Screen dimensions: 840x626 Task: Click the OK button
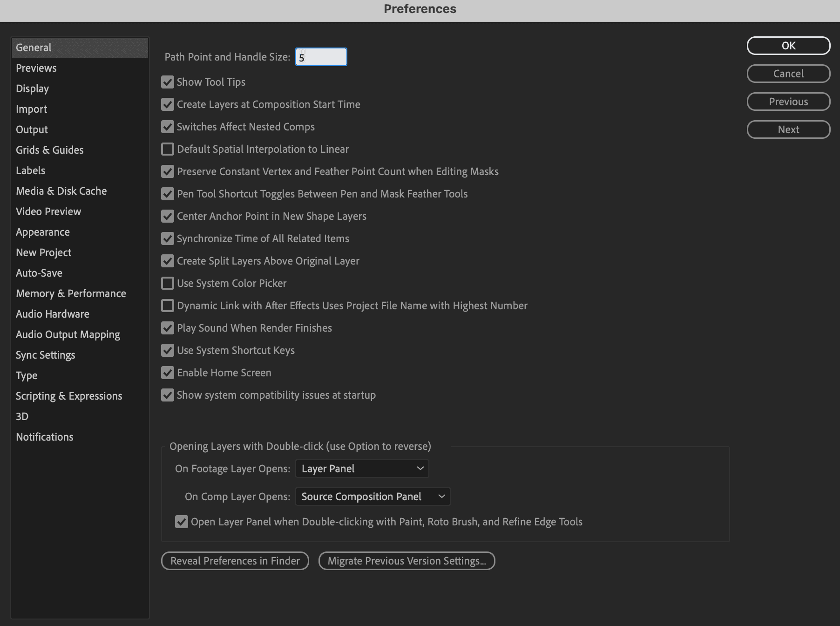(788, 46)
